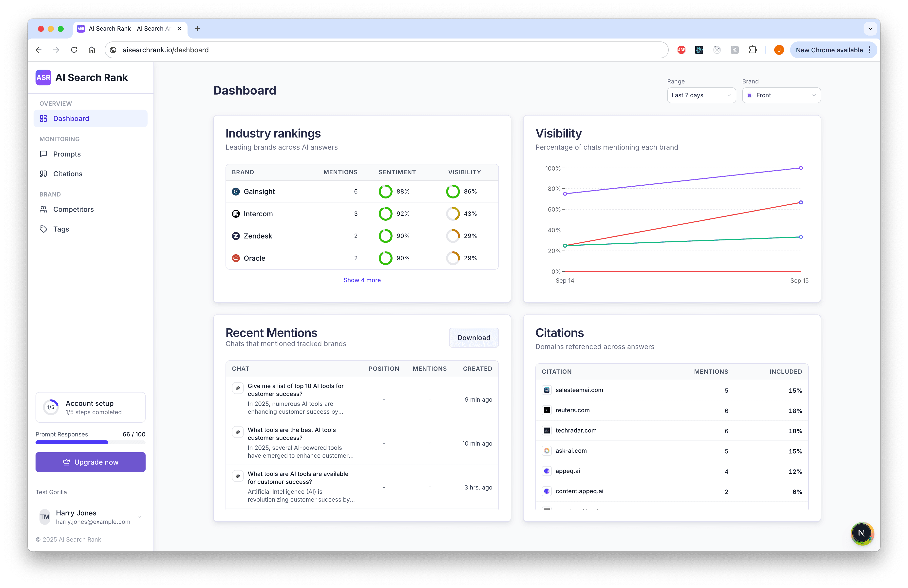Screen dimensions: 908x588
Task: Select the Citations sidebar icon
Action: pos(44,174)
